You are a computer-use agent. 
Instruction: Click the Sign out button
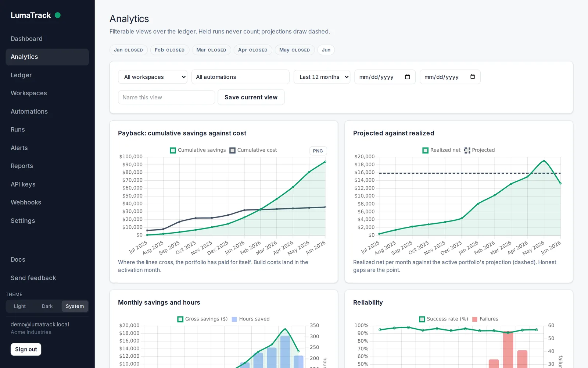click(26, 349)
